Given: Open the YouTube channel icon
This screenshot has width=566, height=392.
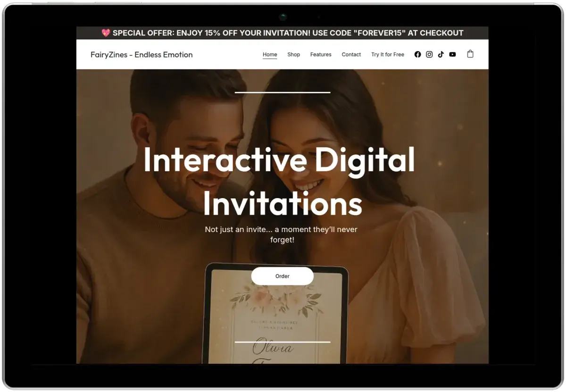Looking at the screenshot, I should [452, 54].
